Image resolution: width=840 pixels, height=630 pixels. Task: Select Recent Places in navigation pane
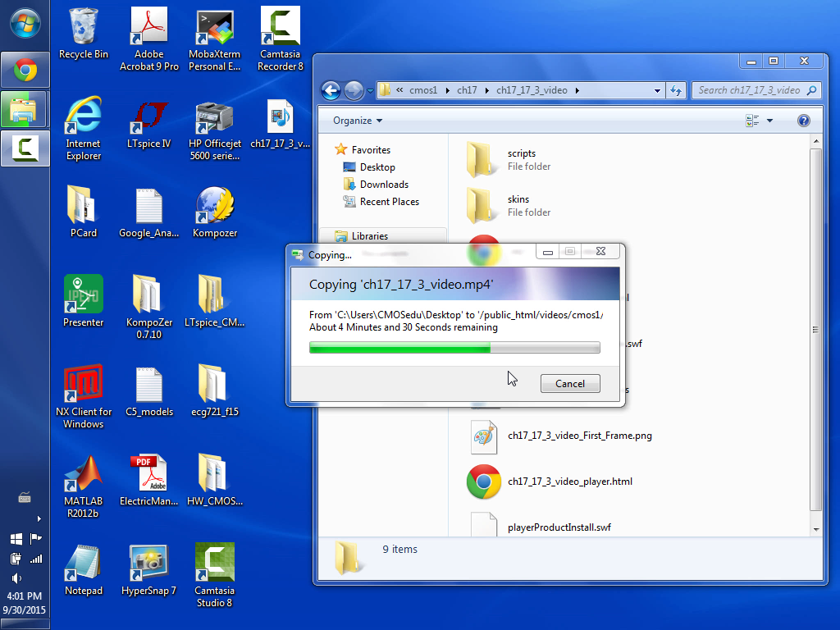389,202
